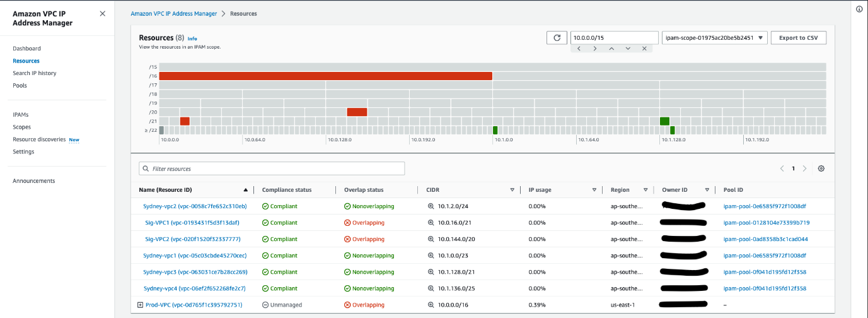The width and height of the screenshot is (868, 318).
Task: Click Unmanaged status in Prod-VPC row
Action: (x=282, y=305)
